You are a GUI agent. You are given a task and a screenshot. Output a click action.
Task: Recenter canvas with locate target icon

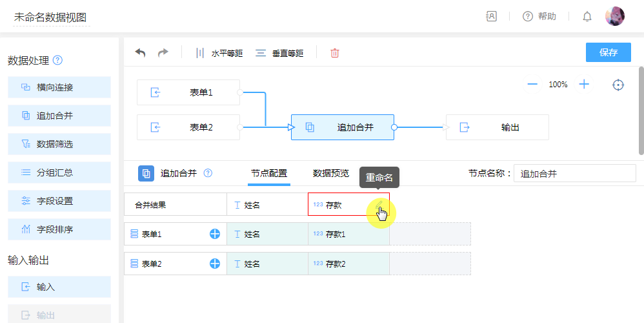(x=618, y=85)
